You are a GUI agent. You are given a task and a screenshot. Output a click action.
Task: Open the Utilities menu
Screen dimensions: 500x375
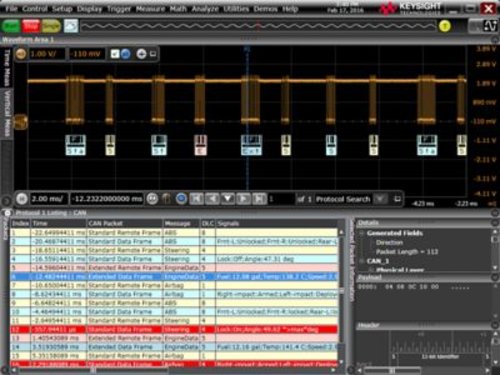(236, 9)
